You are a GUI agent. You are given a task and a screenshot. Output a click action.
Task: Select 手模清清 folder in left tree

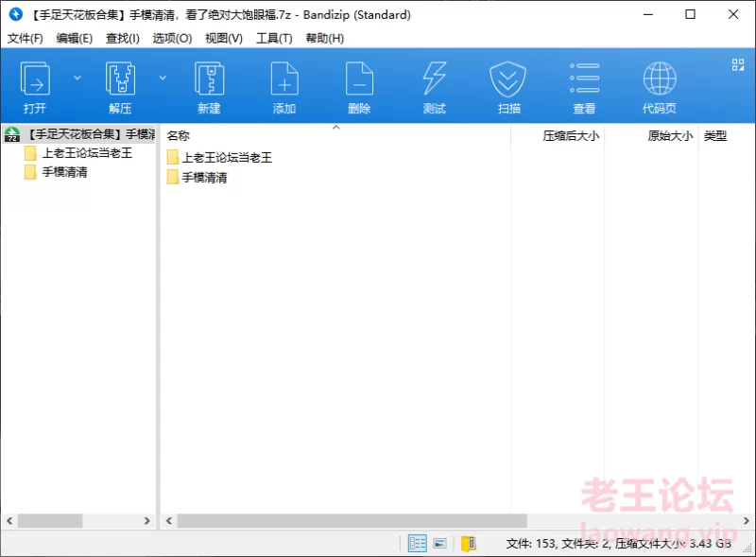[x=64, y=172]
